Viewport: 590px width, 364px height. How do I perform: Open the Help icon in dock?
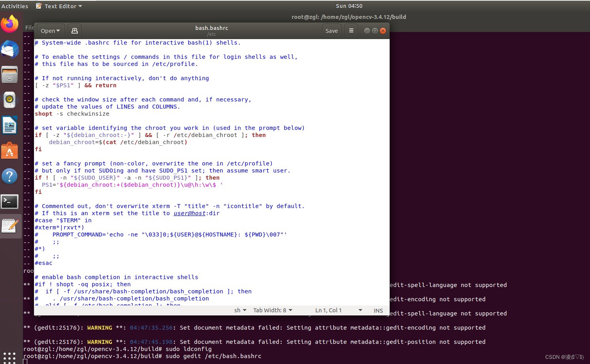click(x=9, y=176)
